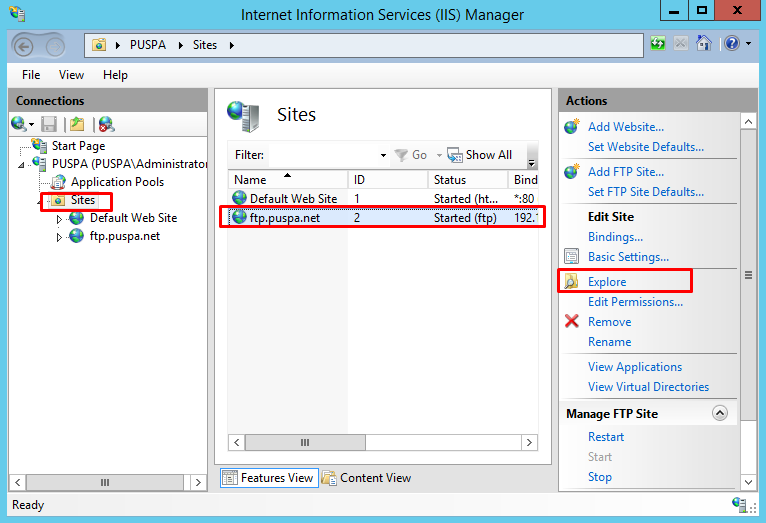The image size is (766, 523).
Task: Click the Filter text input field
Action: tap(322, 155)
